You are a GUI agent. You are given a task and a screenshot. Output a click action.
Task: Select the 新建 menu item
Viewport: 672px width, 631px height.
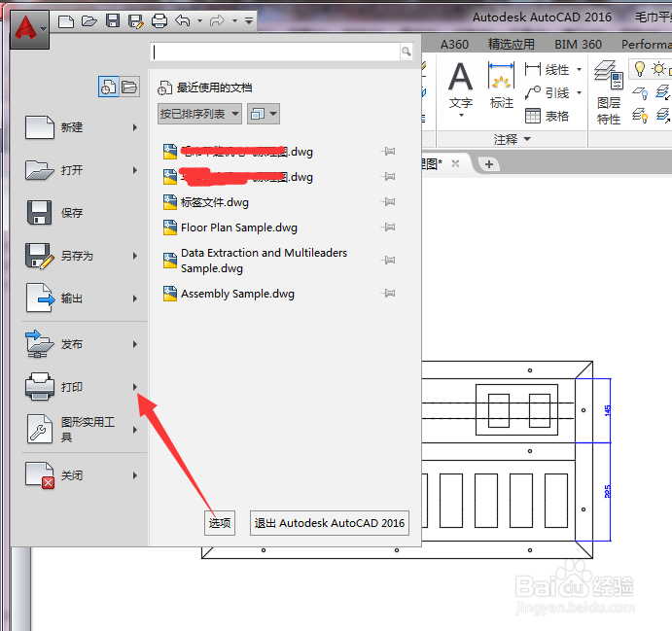pyautogui.click(x=82, y=127)
